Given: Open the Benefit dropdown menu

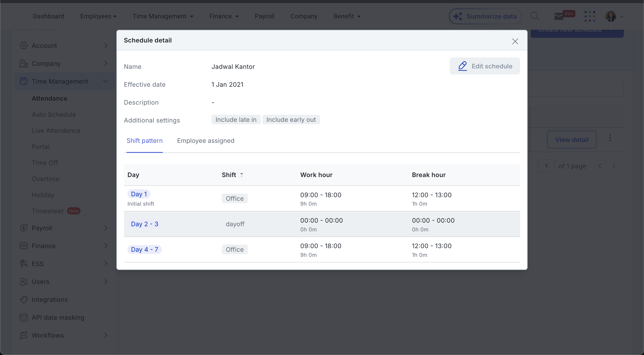Looking at the screenshot, I should click(347, 16).
